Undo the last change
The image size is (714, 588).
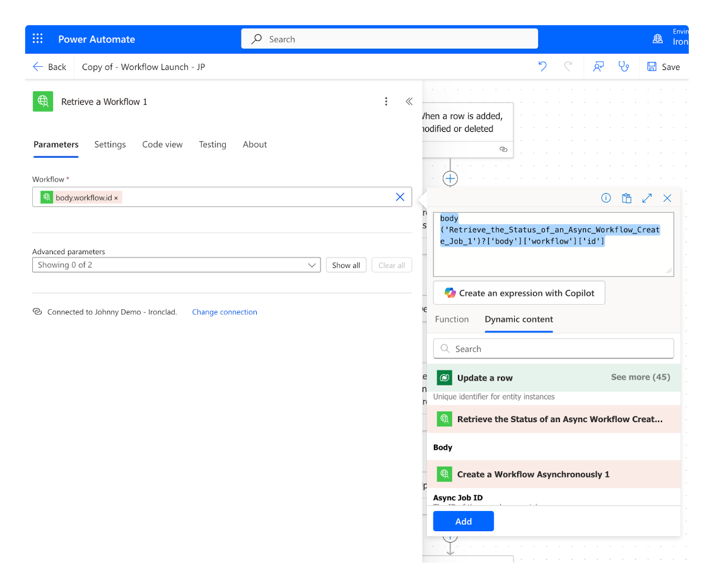point(542,66)
